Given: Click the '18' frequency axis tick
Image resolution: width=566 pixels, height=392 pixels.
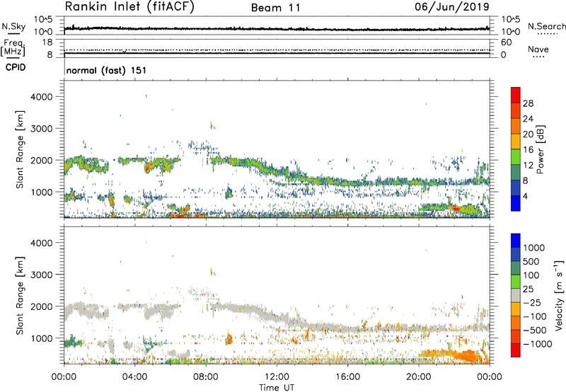Looking at the screenshot, I should coord(47,42).
